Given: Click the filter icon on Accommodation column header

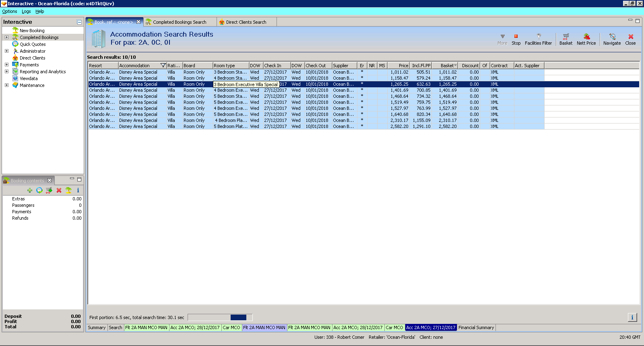Looking at the screenshot, I should coord(163,66).
